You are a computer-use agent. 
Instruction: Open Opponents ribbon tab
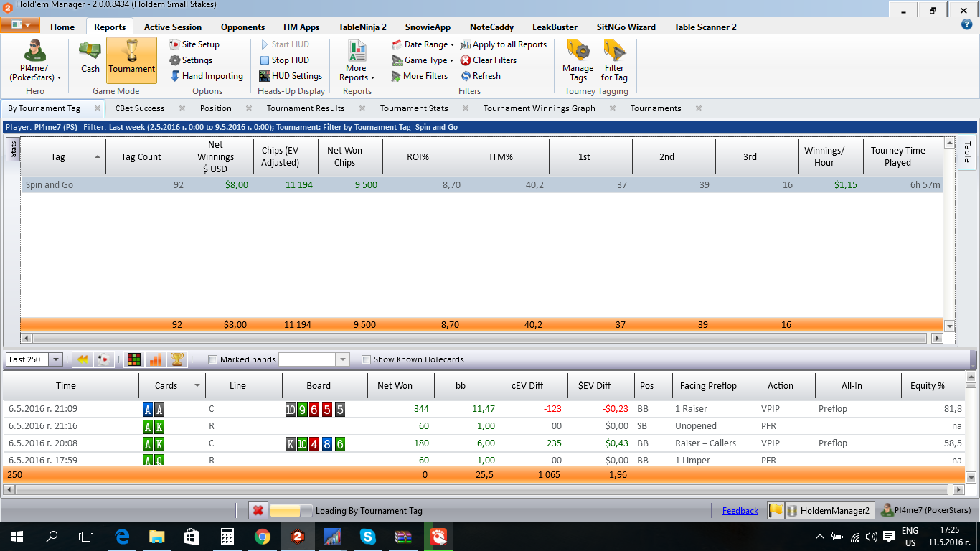(243, 27)
